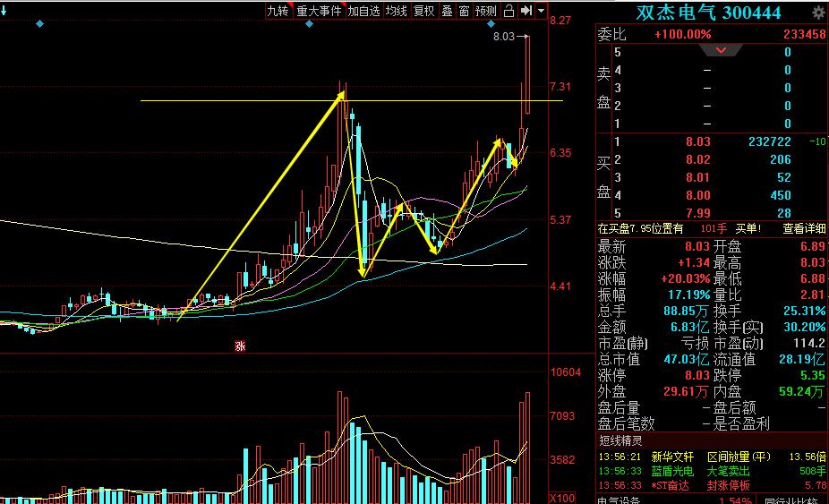Click the 振幅 value 17.19%

689,295
